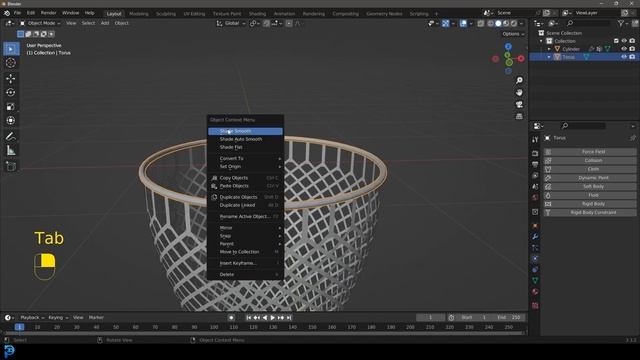Choose Delete from context menu
The image size is (640, 360).
[245, 274]
